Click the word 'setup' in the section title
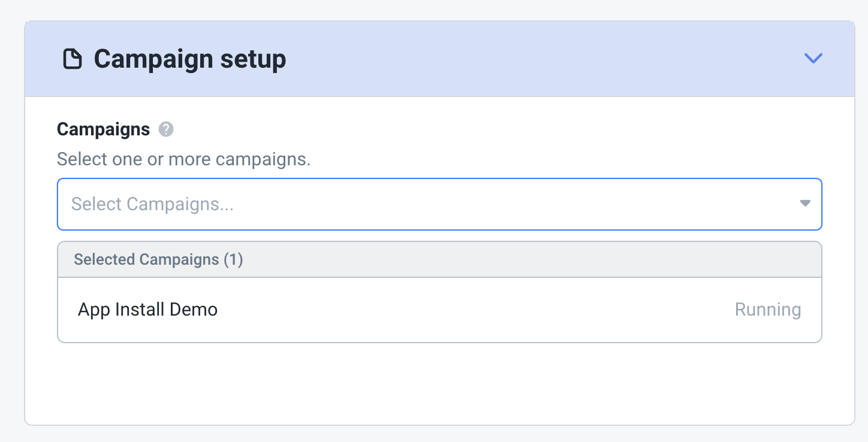This screenshot has height=442, width=868. point(252,59)
